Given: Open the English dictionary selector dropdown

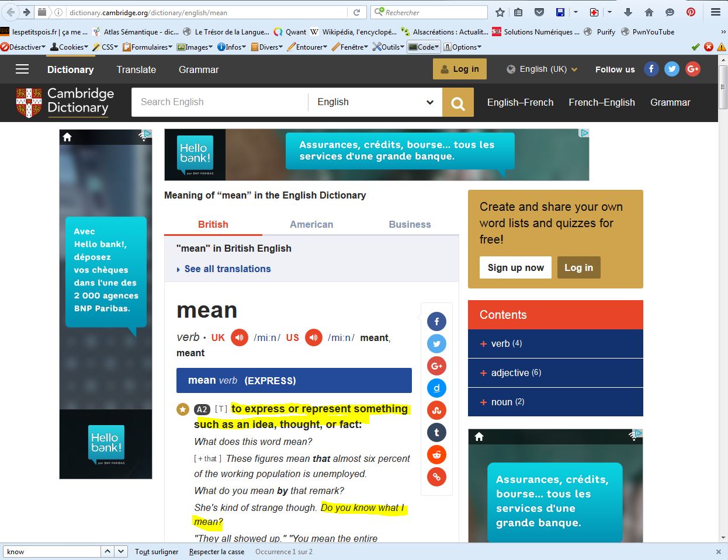Looking at the screenshot, I should click(x=375, y=102).
